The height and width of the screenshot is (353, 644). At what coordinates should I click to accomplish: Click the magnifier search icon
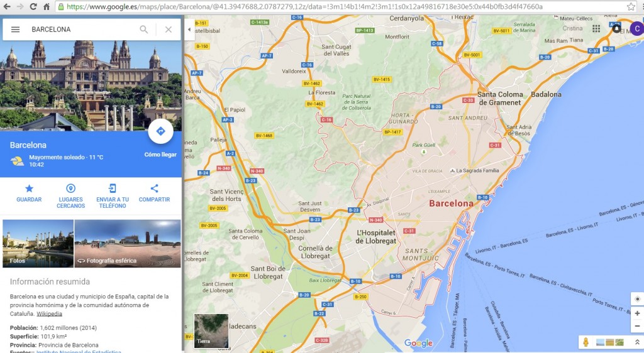[144, 30]
